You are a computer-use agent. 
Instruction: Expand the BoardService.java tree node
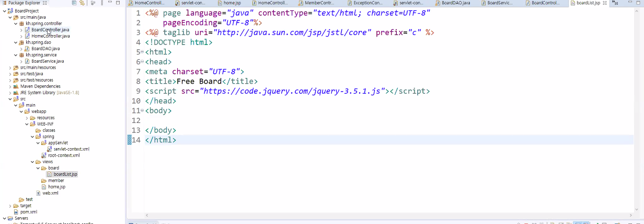pyautogui.click(x=21, y=61)
